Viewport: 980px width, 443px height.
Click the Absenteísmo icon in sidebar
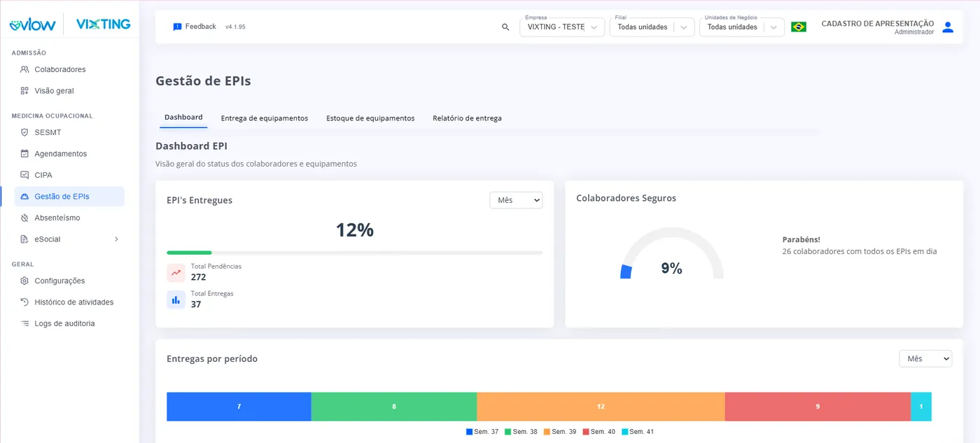(24, 218)
